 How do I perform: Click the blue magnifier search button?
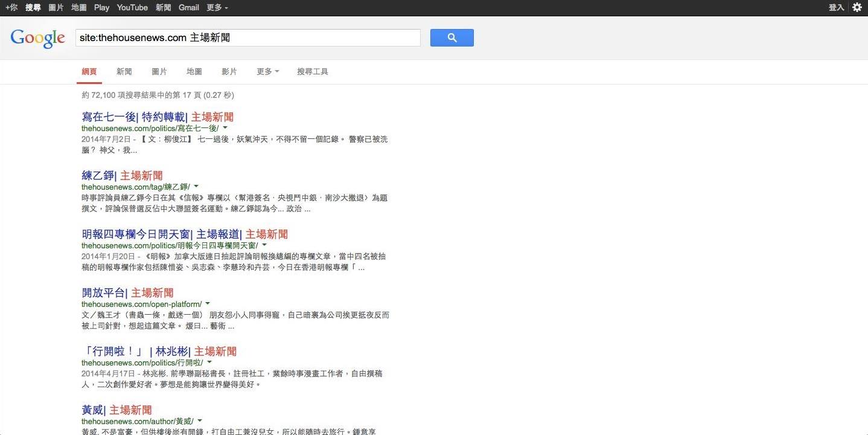point(452,37)
